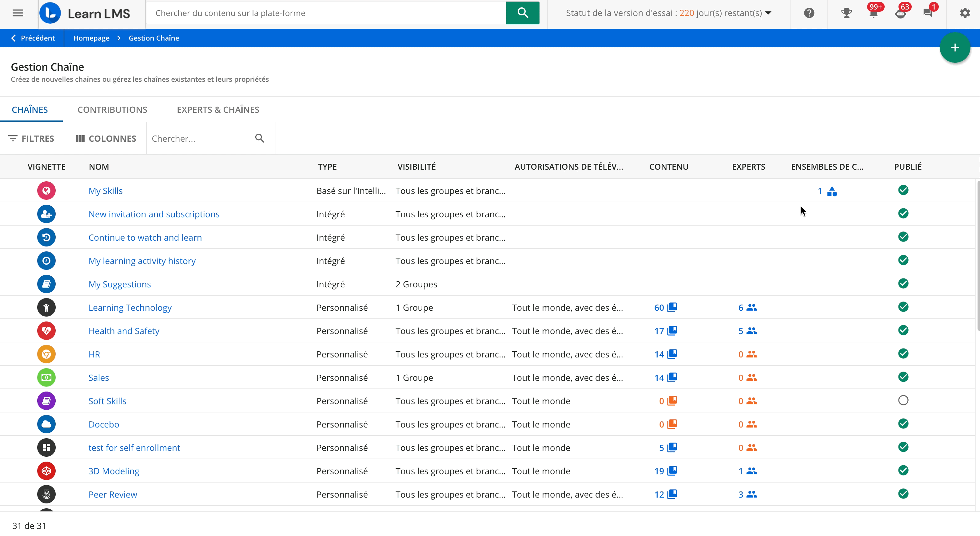Open the help question mark icon
This screenshot has width=980, height=536.
[809, 13]
